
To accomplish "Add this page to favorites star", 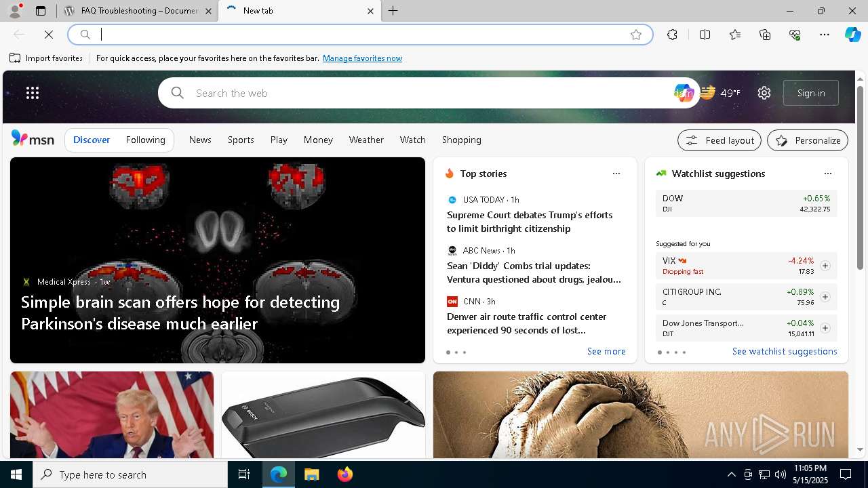I will tap(636, 35).
